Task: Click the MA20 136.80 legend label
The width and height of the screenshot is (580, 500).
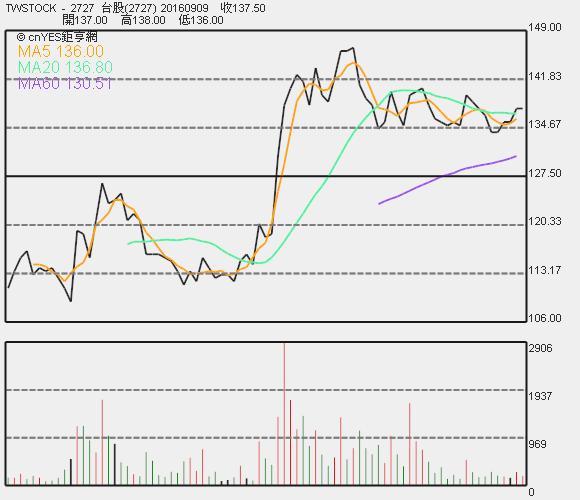Action: pos(65,67)
